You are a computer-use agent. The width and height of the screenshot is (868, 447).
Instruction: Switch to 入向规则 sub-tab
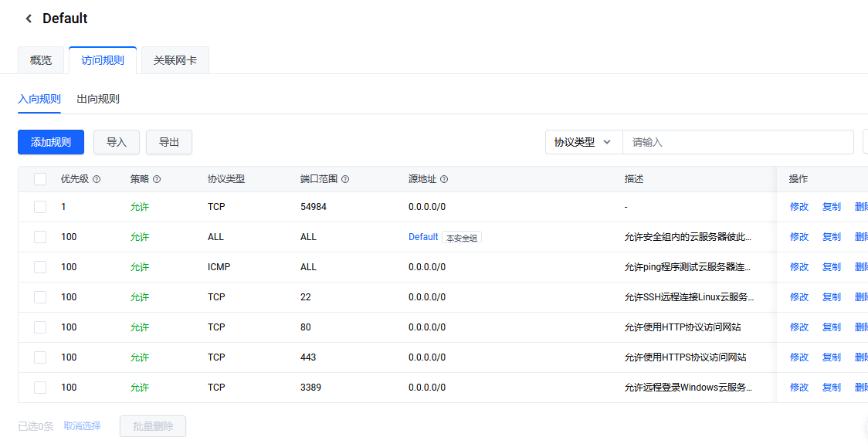[39, 99]
